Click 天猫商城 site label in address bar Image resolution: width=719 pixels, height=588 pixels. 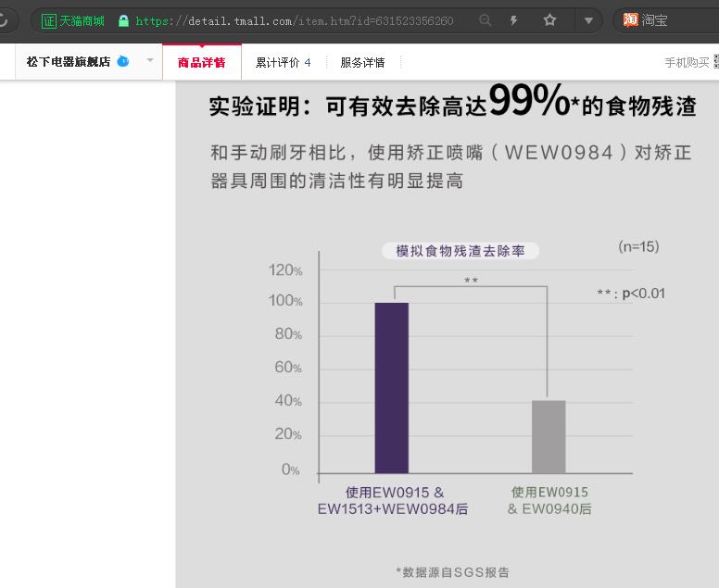click(x=82, y=20)
